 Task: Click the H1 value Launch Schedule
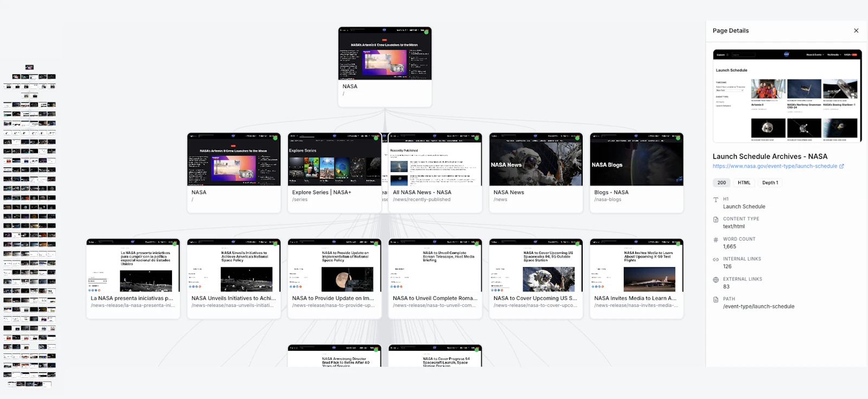(x=744, y=207)
